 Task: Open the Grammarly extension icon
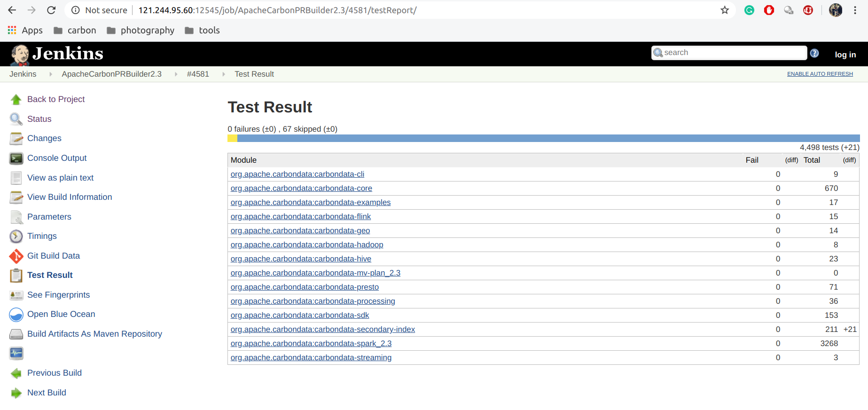tap(750, 10)
